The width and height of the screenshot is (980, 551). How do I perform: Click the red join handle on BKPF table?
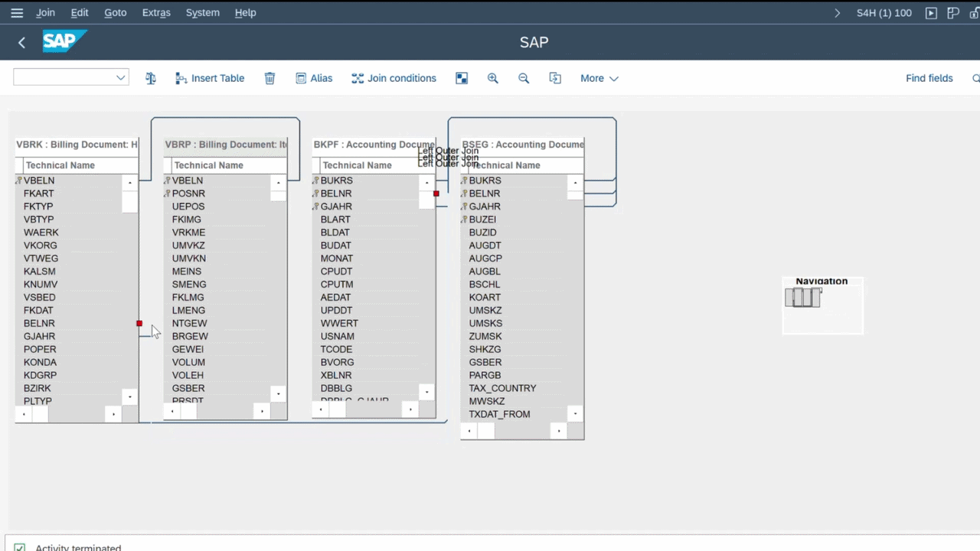tap(436, 194)
